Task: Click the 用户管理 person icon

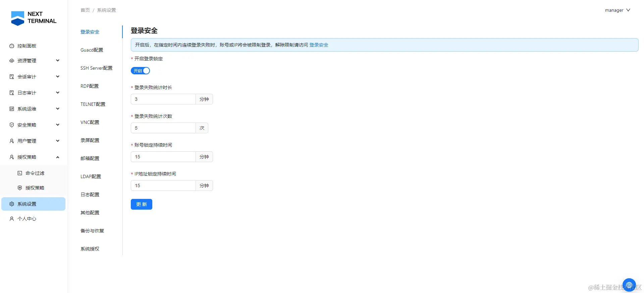Action: click(12, 141)
